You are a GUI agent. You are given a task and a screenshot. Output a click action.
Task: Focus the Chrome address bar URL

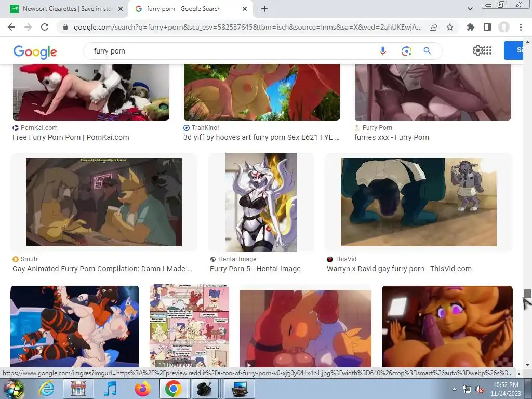pyautogui.click(x=248, y=27)
